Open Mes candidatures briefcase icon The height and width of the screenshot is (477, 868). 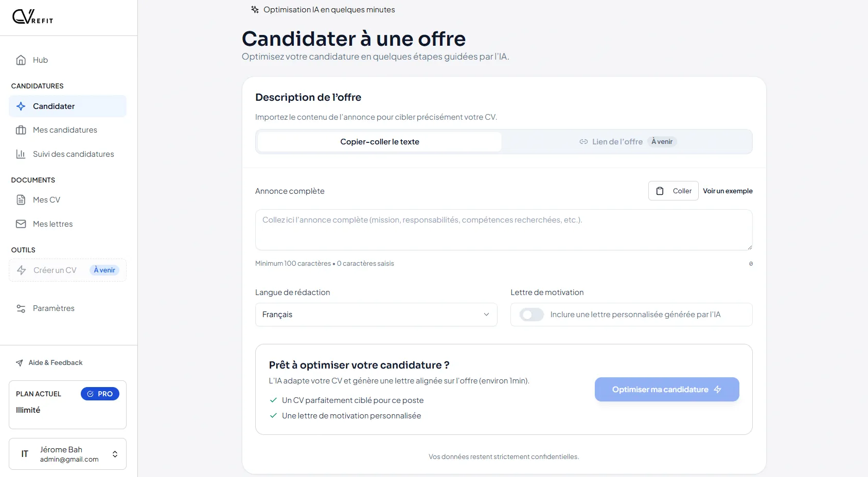(21, 130)
